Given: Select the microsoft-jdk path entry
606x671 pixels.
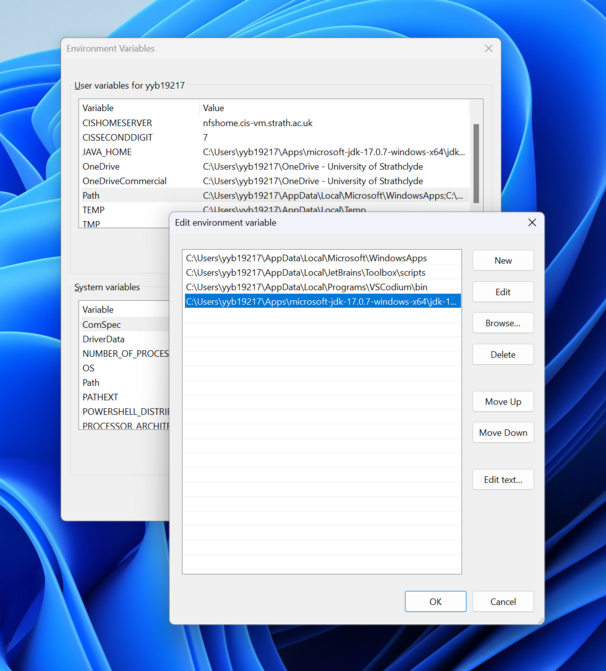Looking at the screenshot, I should pyautogui.click(x=320, y=301).
